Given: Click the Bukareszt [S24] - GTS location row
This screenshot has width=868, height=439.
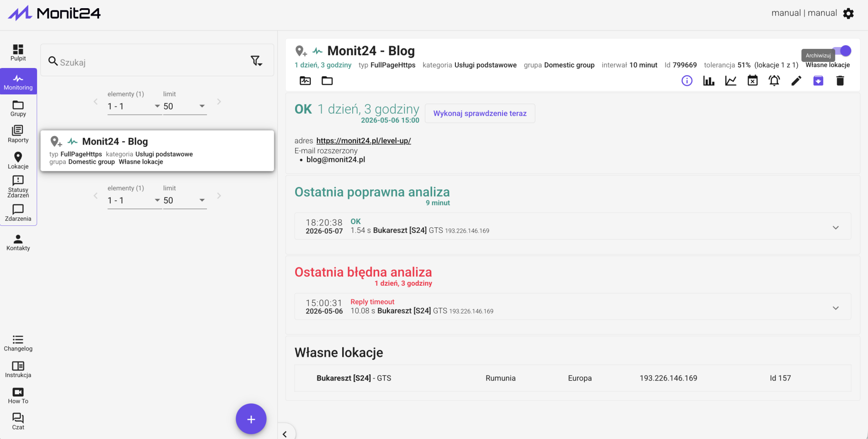Looking at the screenshot, I should pos(573,378).
